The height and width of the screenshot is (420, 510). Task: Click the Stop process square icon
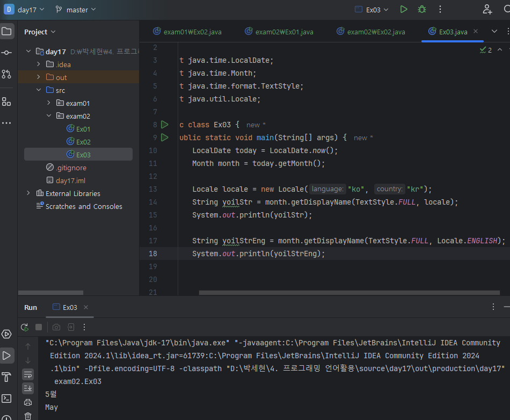point(39,327)
